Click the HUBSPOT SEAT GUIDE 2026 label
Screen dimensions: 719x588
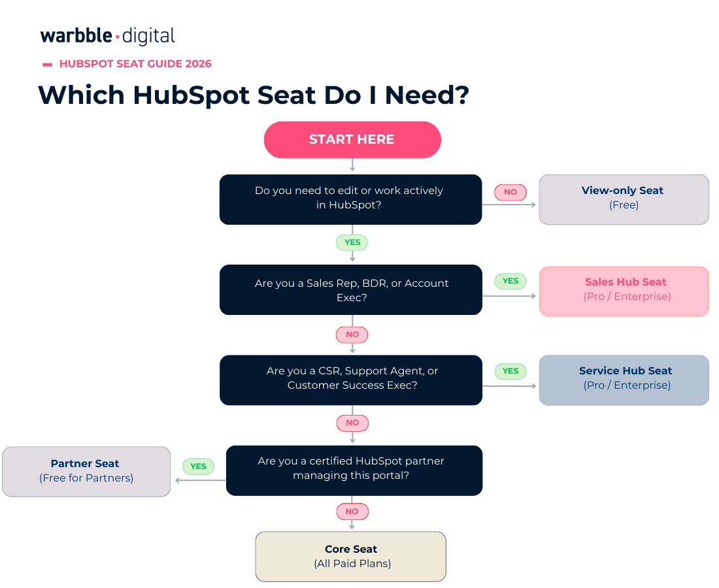pyautogui.click(x=135, y=64)
